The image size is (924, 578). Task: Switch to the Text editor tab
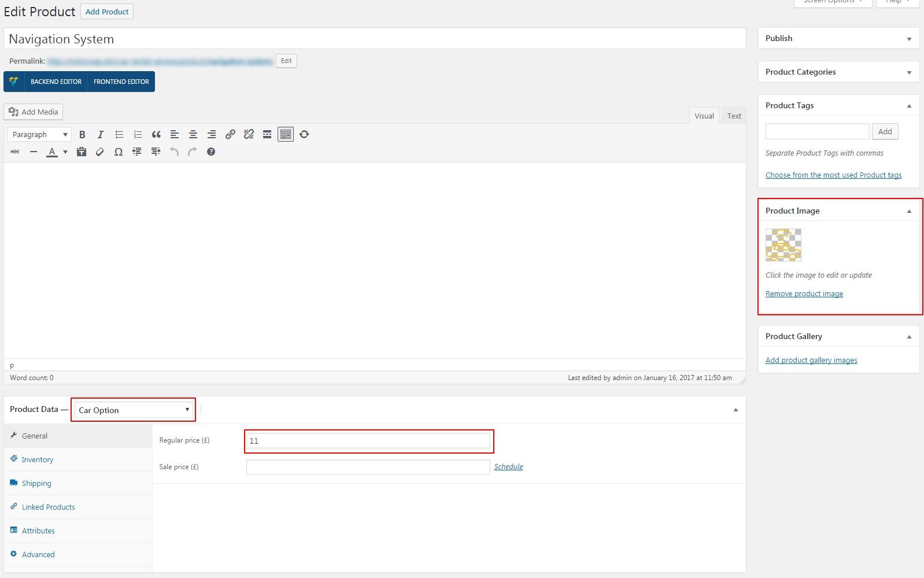point(734,116)
